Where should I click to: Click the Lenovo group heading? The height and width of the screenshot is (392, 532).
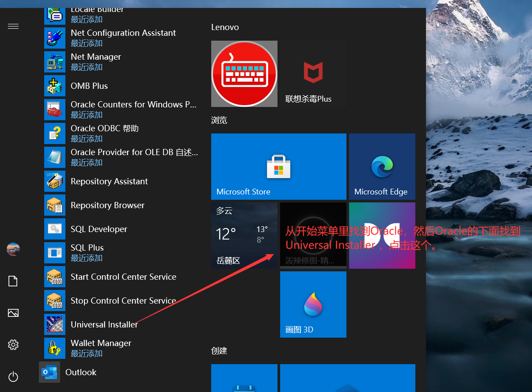(225, 27)
